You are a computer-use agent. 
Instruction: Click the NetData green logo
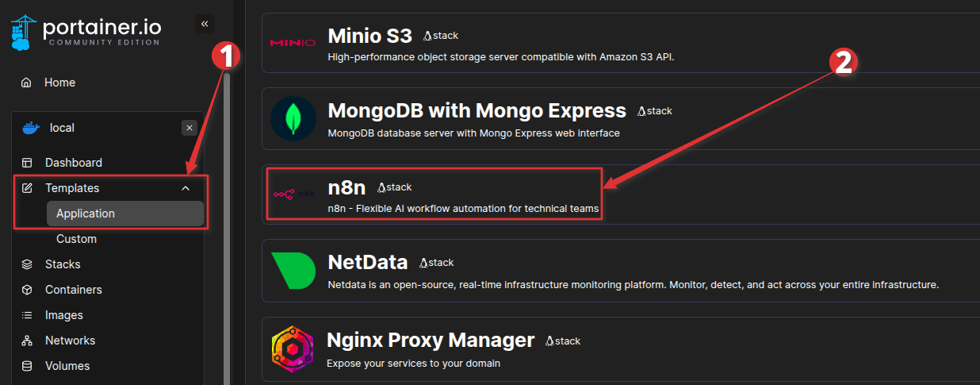tap(293, 270)
